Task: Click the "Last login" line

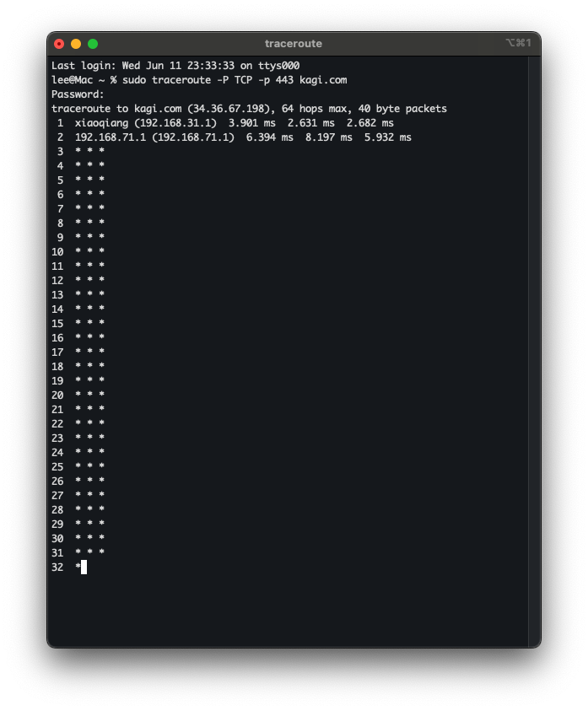Action: 175,66
